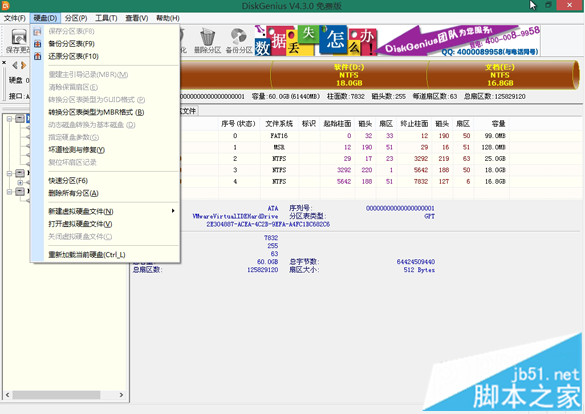Open the 帮助(H) menu
This screenshot has height=414, width=585.
(x=168, y=18)
